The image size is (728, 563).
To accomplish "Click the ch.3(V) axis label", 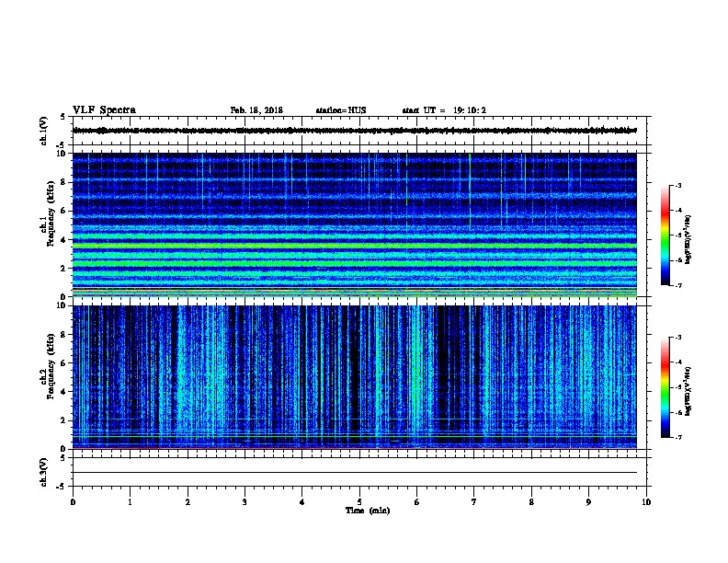I will [44, 472].
